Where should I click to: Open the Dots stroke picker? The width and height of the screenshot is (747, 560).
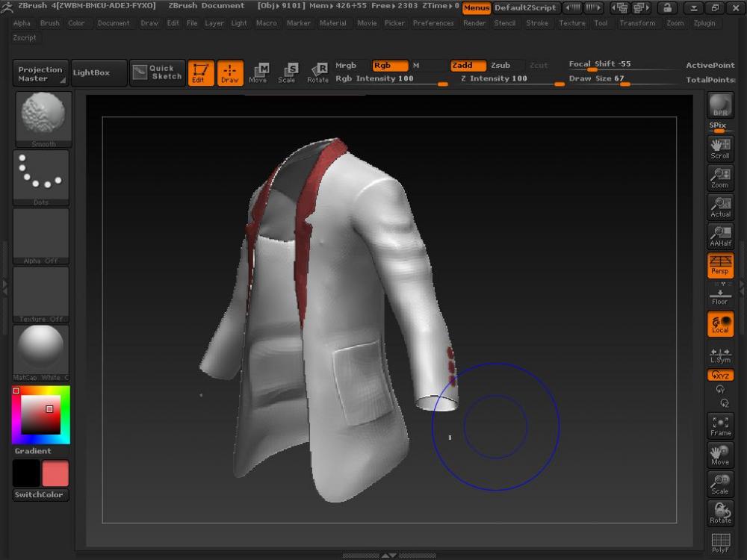click(41, 177)
